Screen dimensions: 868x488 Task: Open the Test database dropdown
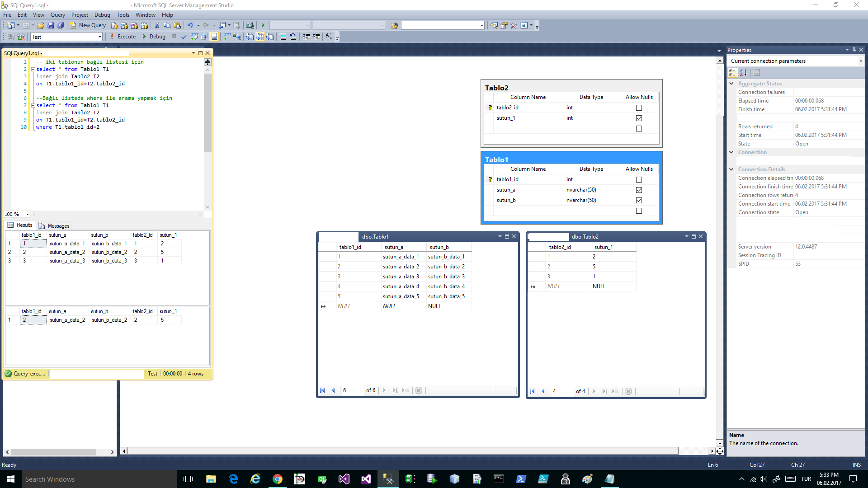click(99, 37)
